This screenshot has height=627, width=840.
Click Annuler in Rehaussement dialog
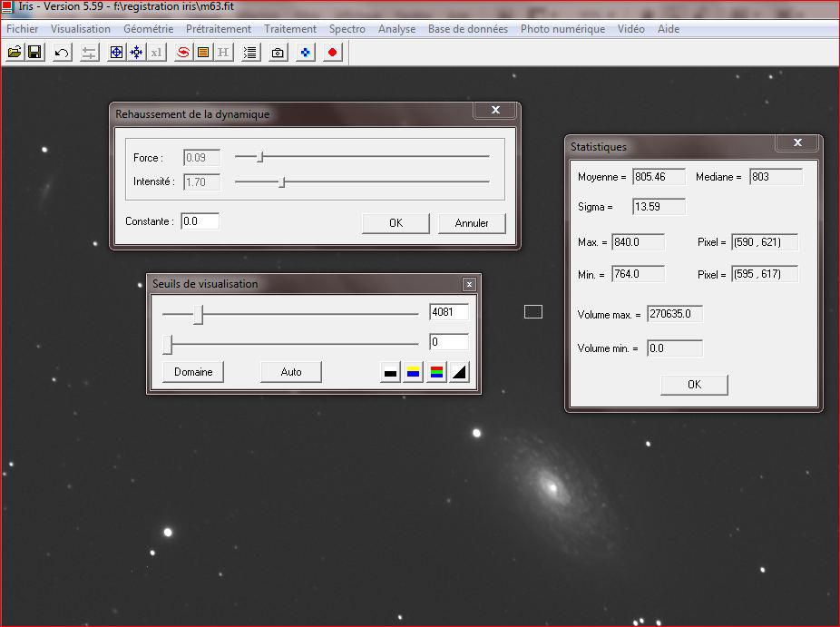coord(472,223)
